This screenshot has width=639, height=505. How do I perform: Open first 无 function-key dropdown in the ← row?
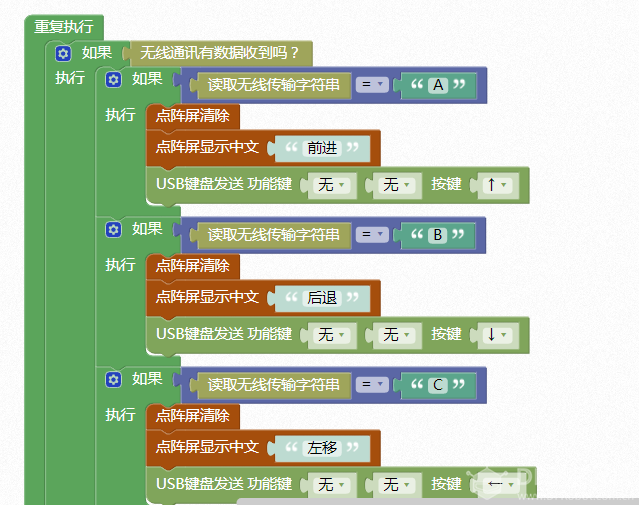pos(332,485)
